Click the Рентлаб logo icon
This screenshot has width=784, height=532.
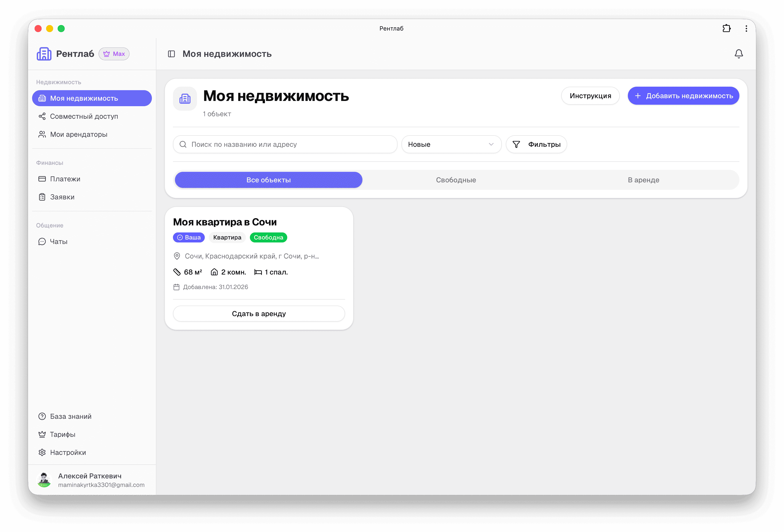[x=44, y=54]
